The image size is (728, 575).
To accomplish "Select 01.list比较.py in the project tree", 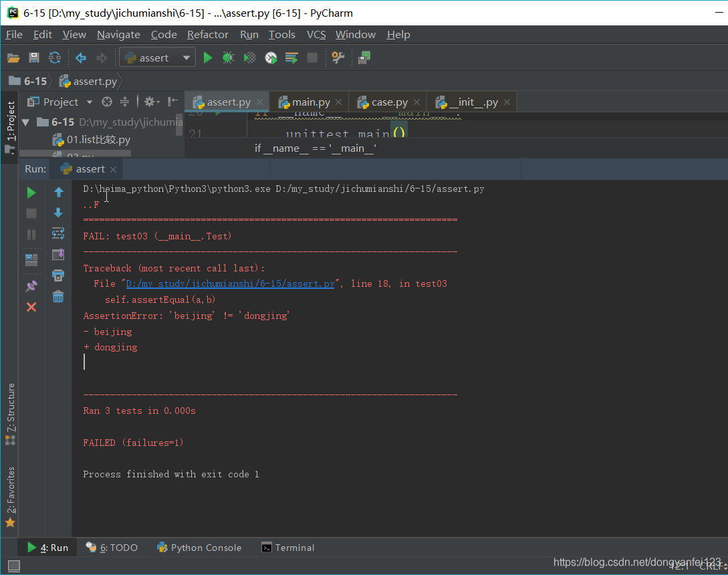I will [x=92, y=139].
